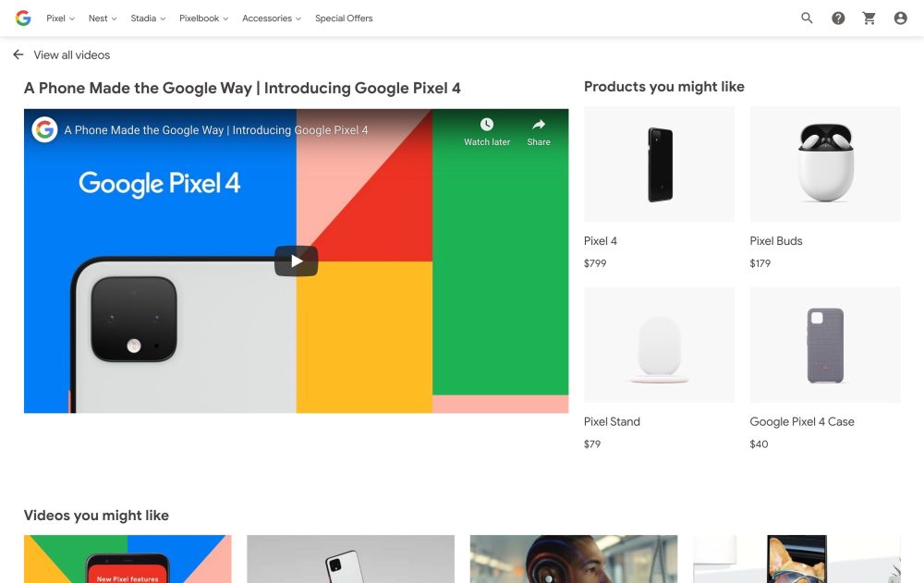Screen dimensions: 924x583
Task: Go to Special Offers
Action: [x=344, y=18]
